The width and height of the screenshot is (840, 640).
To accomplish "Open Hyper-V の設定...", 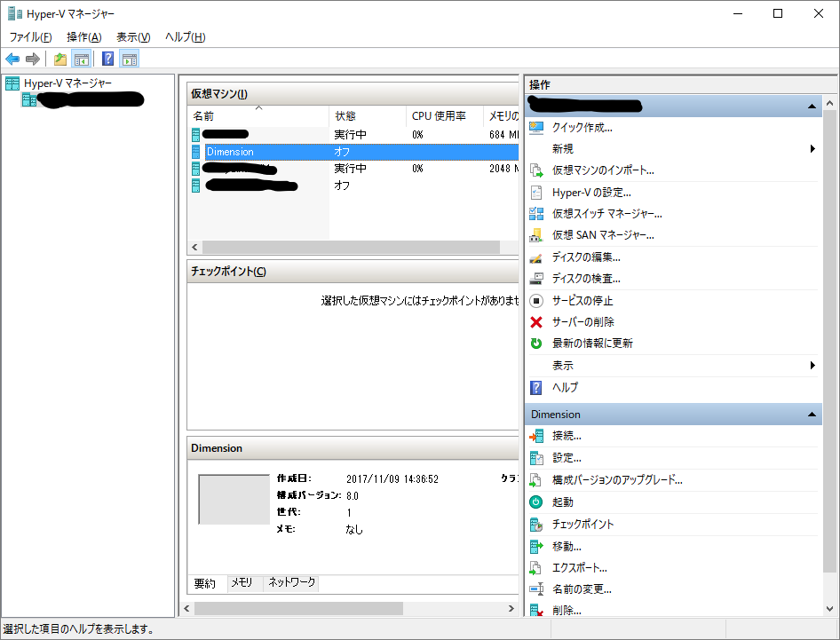I will (592, 193).
